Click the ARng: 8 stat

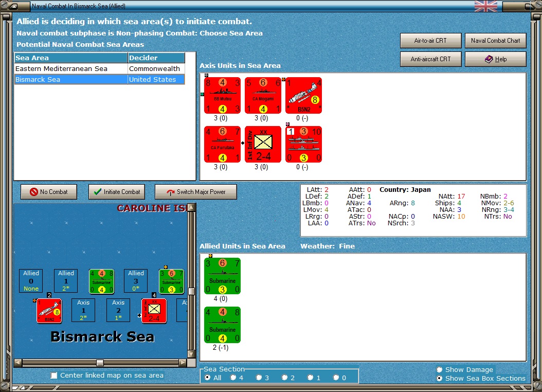tap(402, 203)
